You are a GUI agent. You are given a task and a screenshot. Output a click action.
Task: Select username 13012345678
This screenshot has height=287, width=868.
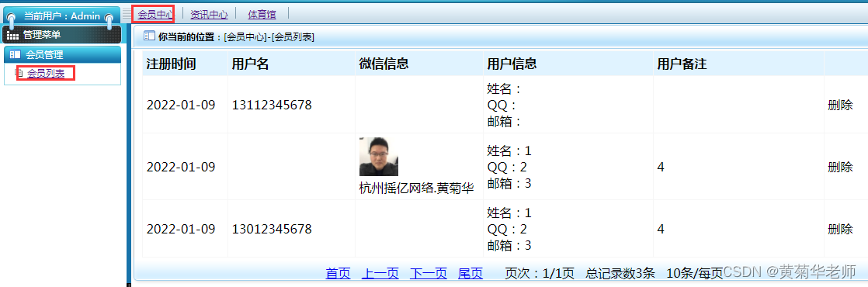pos(272,229)
